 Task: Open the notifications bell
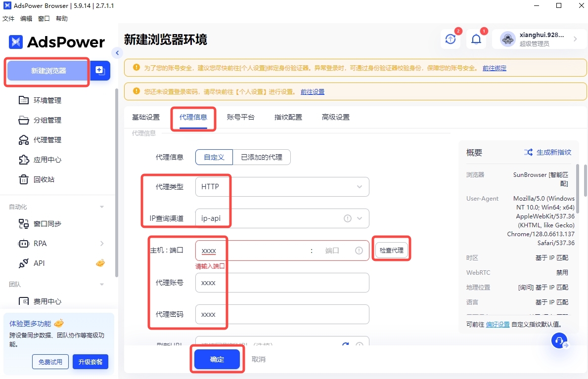coord(476,39)
